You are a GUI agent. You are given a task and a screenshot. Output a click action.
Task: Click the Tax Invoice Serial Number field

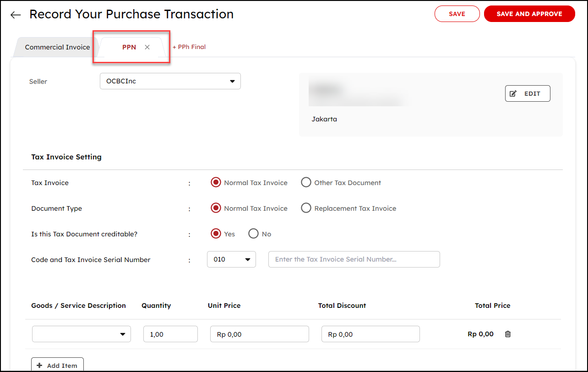[x=354, y=259]
